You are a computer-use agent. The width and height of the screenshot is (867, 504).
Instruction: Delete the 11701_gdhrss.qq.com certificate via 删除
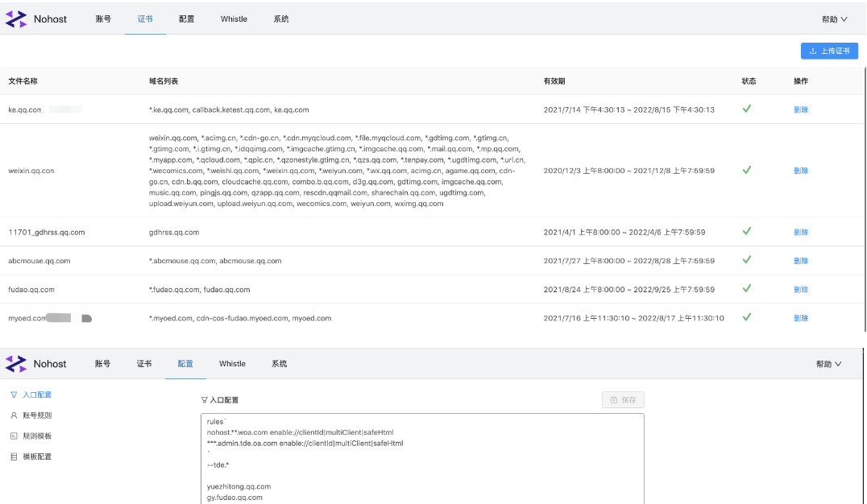(x=801, y=232)
